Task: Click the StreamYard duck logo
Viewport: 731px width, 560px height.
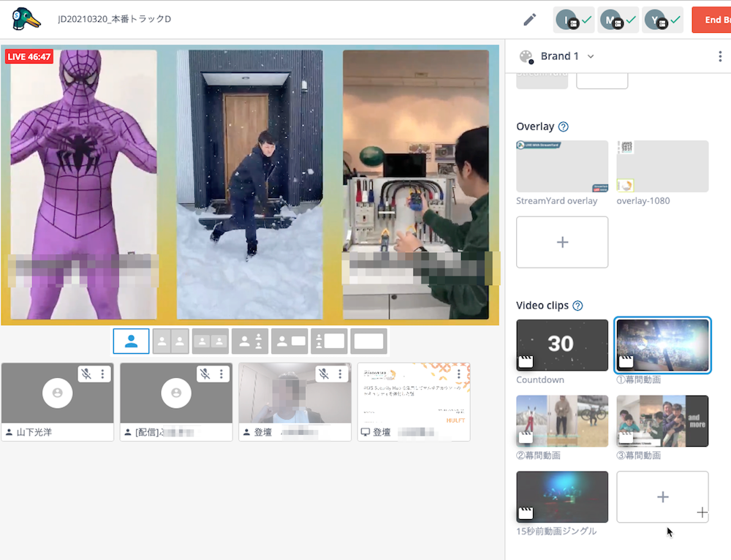Action: point(26,19)
